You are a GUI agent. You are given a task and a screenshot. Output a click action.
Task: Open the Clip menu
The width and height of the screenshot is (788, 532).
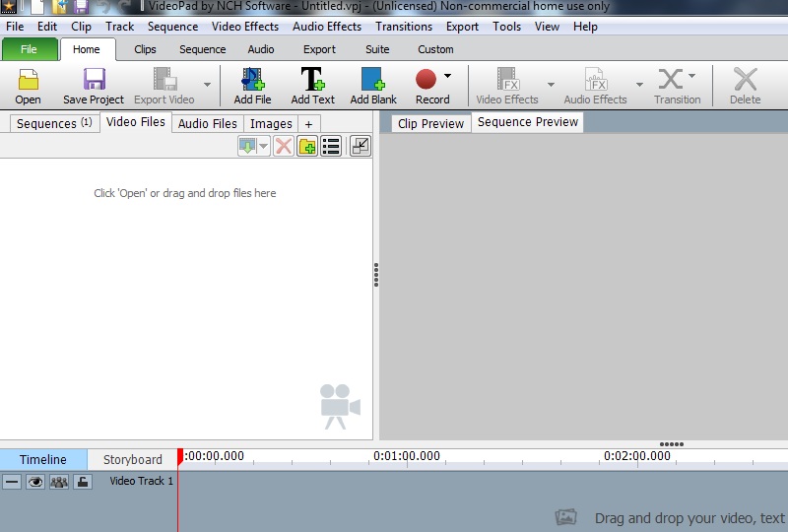[81, 27]
